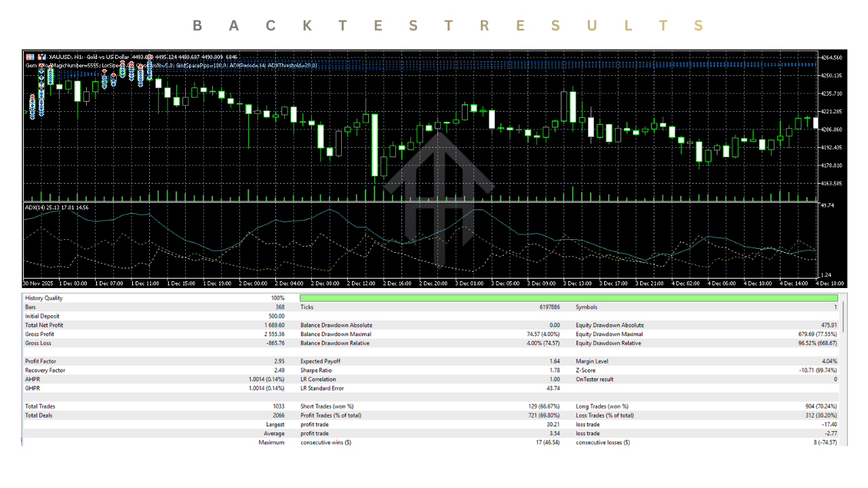The height and width of the screenshot is (488, 868).
Task: Select the Sharpe Ratio value 1.78
Action: tap(554, 370)
